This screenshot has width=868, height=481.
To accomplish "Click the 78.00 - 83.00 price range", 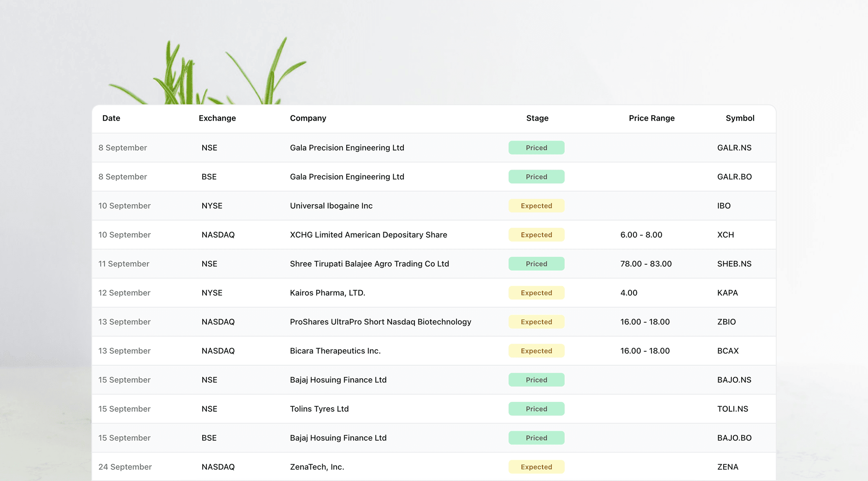I will [x=646, y=264].
